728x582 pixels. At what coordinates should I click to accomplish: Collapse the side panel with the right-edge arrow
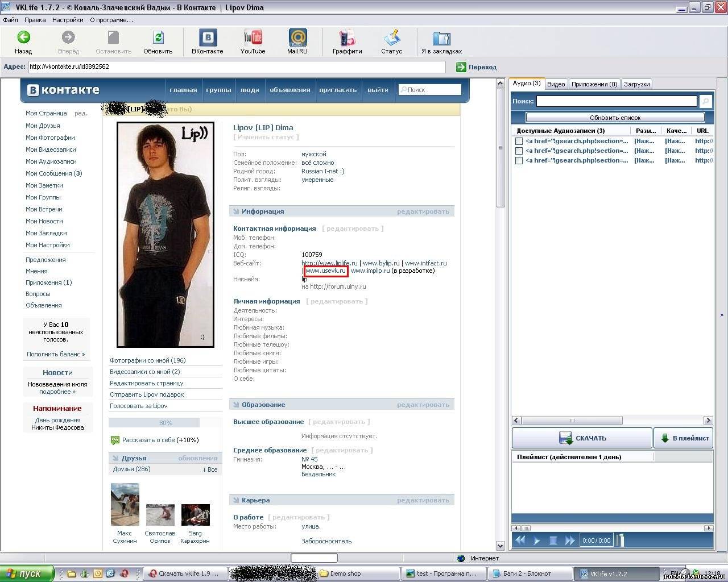click(722, 315)
